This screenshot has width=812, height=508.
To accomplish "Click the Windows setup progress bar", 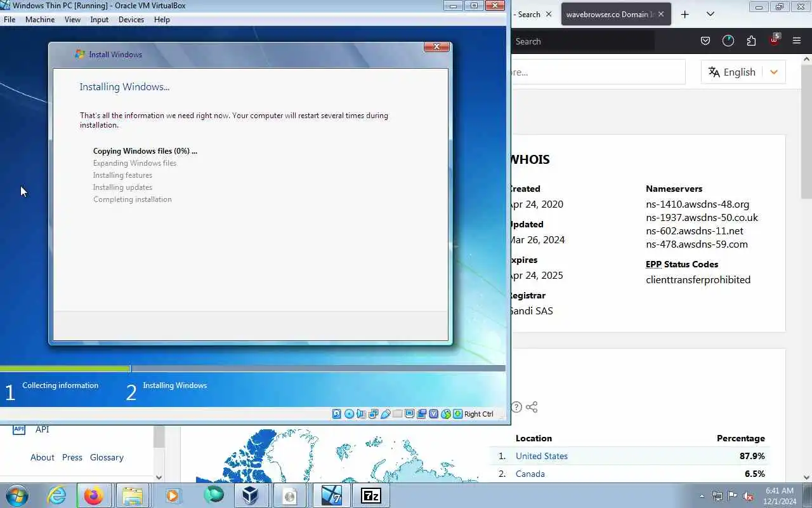I will pos(252,368).
